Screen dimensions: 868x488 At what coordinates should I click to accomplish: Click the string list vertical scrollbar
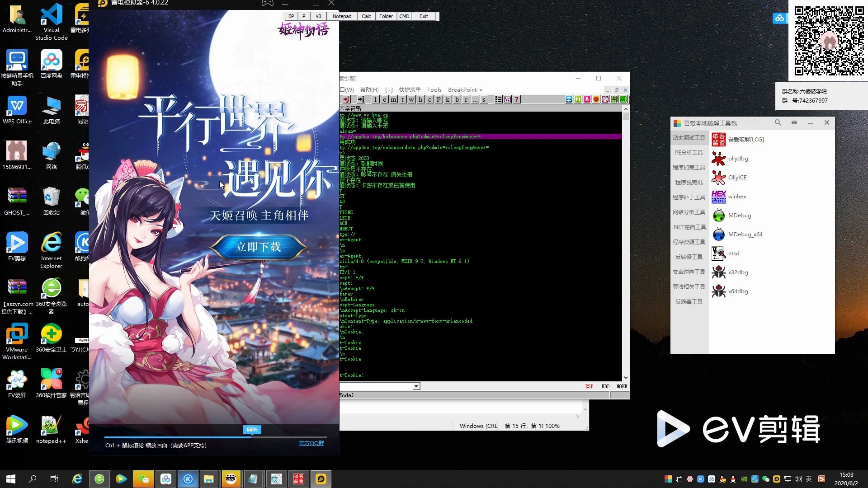[626, 244]
